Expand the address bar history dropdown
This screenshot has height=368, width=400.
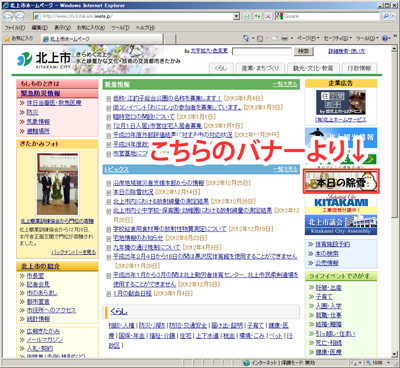coord(236,16)
